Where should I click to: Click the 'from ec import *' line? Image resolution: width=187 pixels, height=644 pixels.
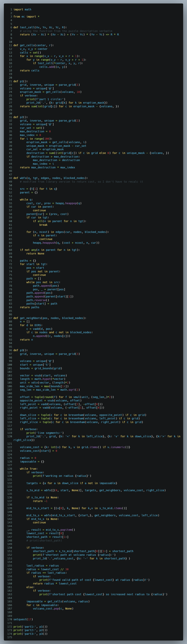(26, 17)
